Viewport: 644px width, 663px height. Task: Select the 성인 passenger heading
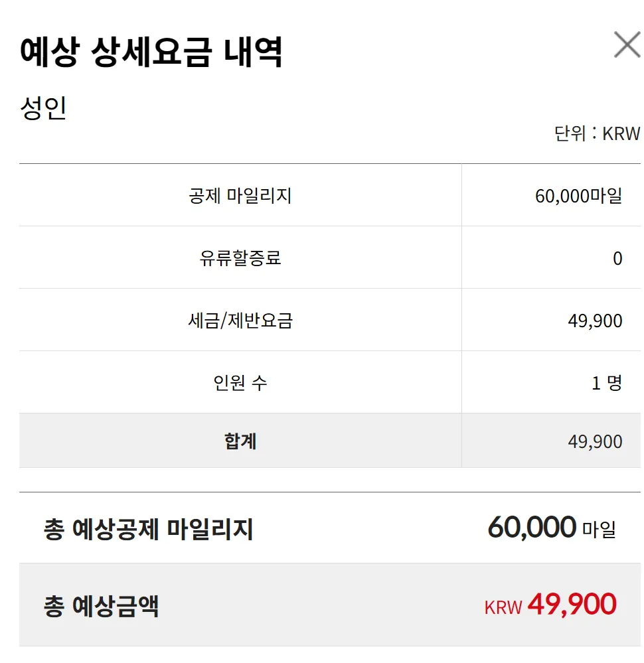pos(44,108)
